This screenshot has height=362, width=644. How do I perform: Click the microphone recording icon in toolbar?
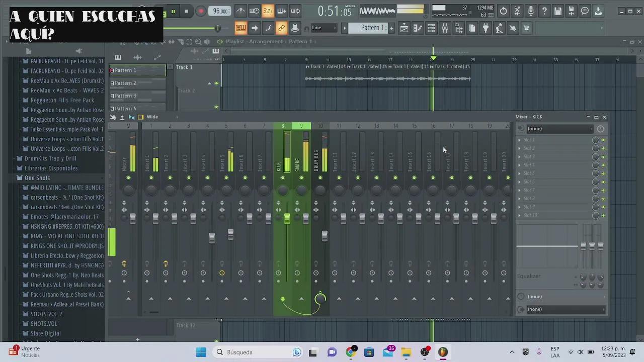coord(530,11)
